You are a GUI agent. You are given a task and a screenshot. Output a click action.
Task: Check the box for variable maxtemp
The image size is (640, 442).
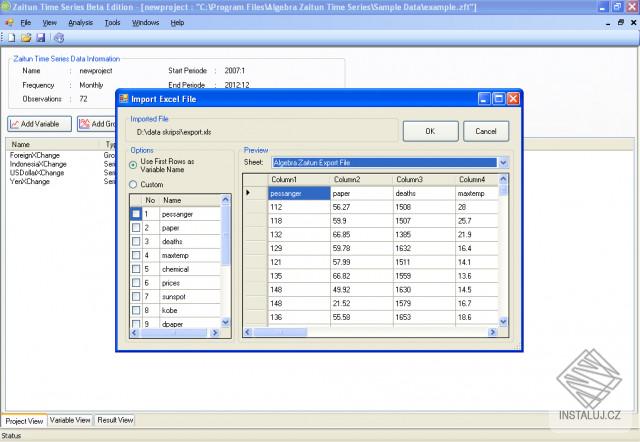136,255
